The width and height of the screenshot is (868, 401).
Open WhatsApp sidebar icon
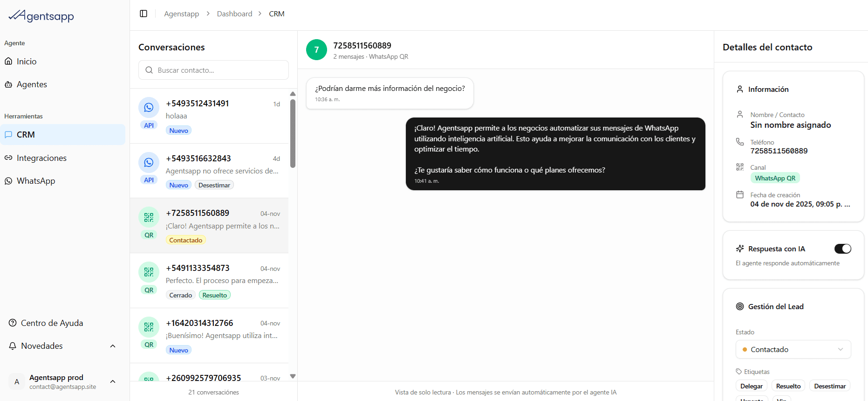(8, 181)
